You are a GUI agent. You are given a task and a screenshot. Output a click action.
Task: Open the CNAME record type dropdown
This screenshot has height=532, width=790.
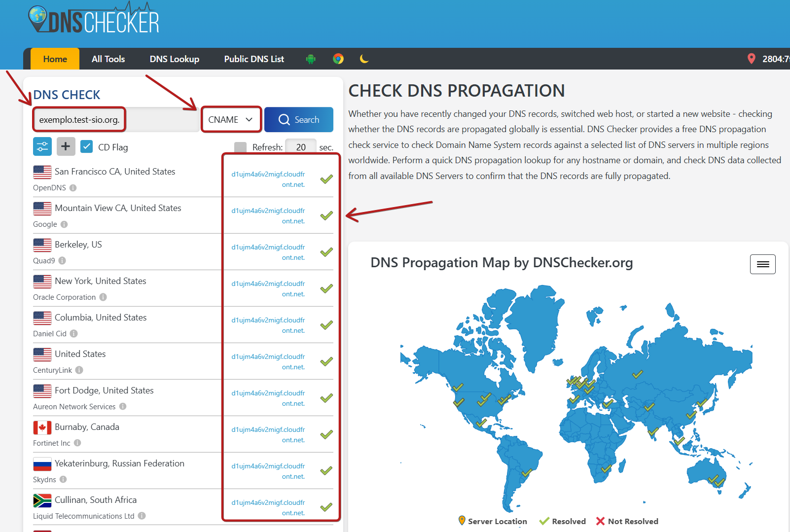point(231,120)
